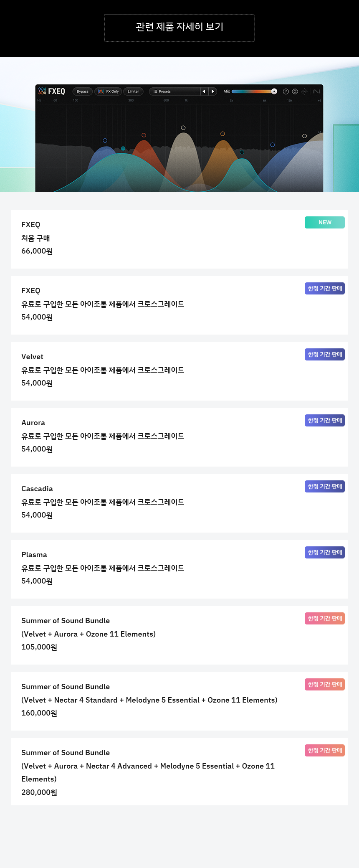
Task: Click the Native Instruments logo icon
Action: coord(317,91)
